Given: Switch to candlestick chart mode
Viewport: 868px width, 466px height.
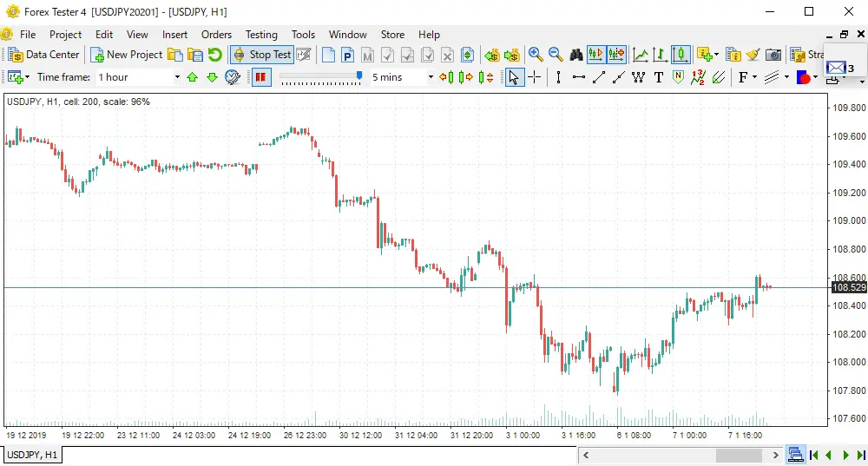Looking at the screenshot, I should click(x=681, y=55).
